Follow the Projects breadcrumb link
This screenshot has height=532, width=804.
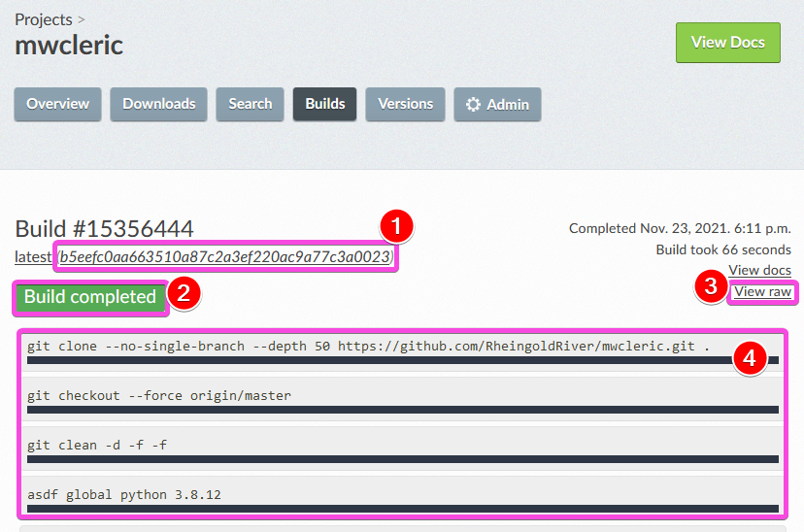pos(44,19)
